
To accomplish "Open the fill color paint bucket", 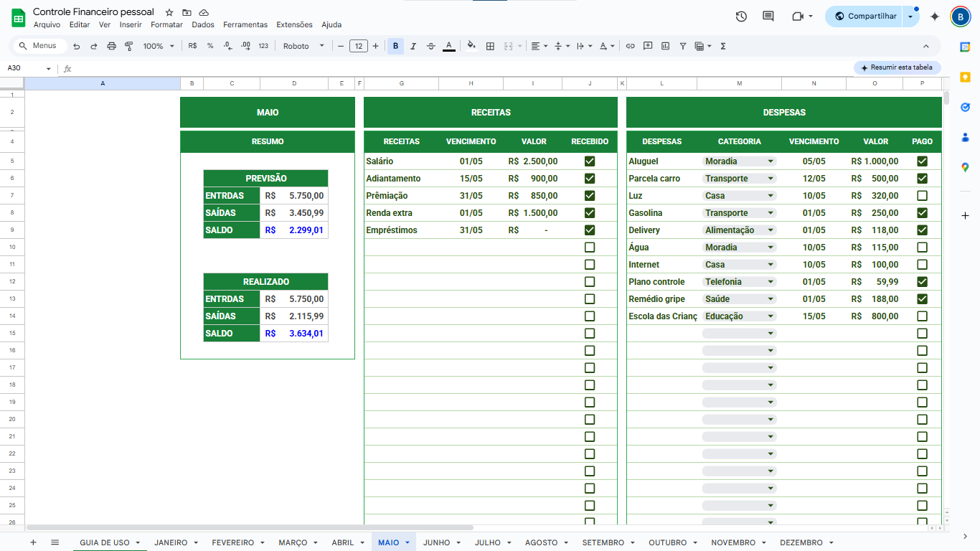I will pos(471,46).
